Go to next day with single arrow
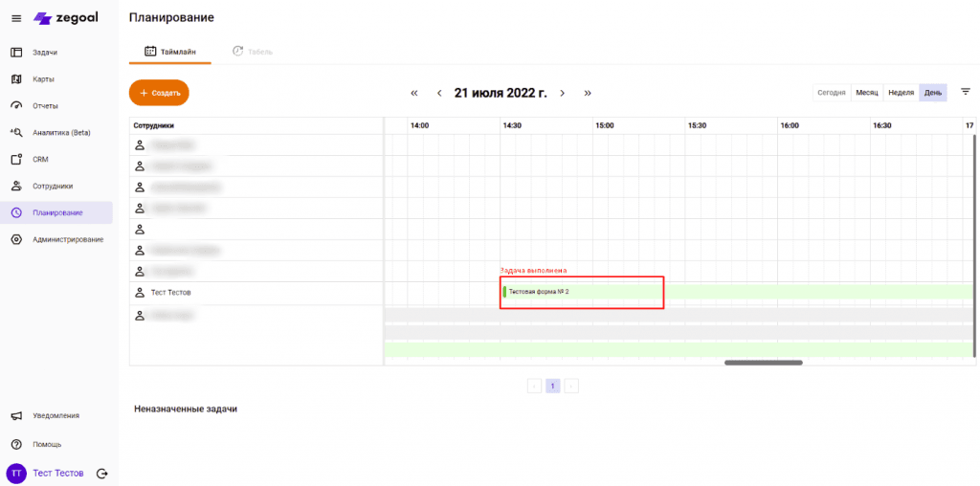The height and width of the screenshot is (486, 980). [563, 93]
